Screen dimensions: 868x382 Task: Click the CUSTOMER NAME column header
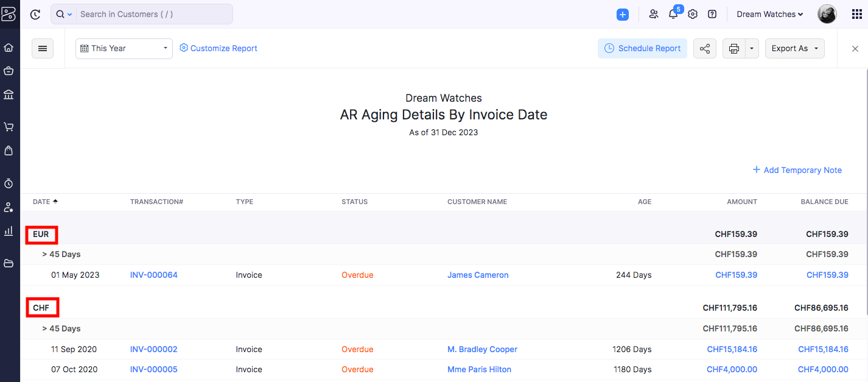477,202
